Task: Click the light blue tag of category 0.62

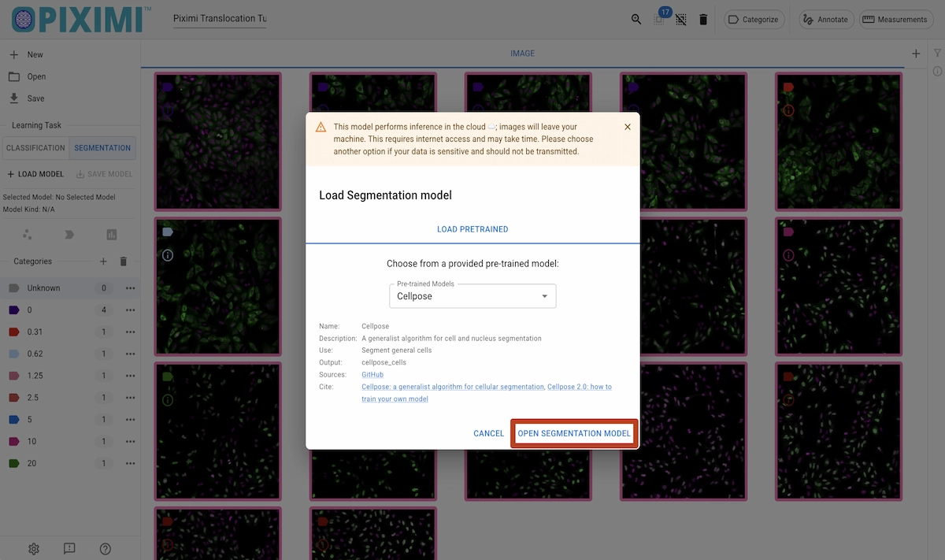Action: (x=13, y=354)
